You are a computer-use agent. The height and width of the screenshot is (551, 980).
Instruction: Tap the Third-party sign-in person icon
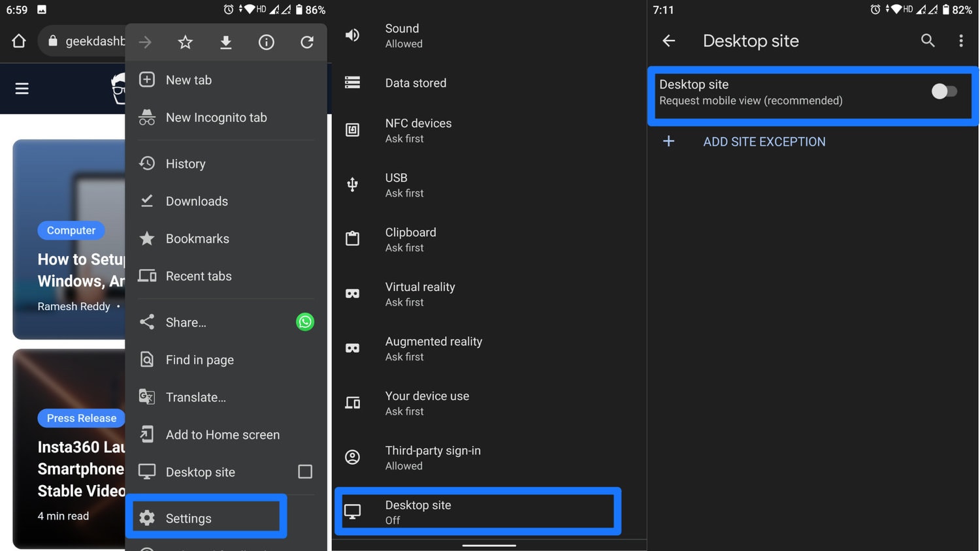coord(352,457)
